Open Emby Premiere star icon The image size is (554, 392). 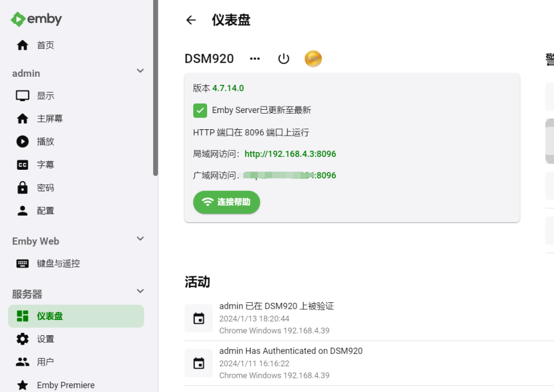coord(23,385)
